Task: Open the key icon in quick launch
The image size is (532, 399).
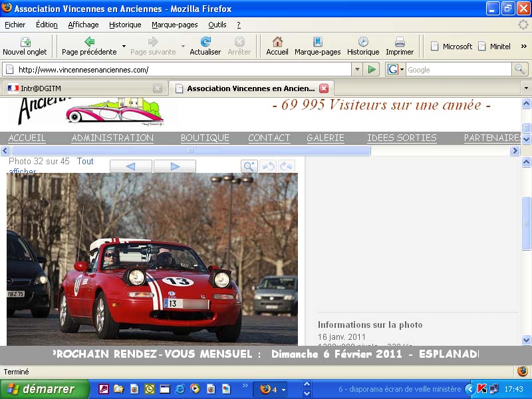Action: point(103,389)
